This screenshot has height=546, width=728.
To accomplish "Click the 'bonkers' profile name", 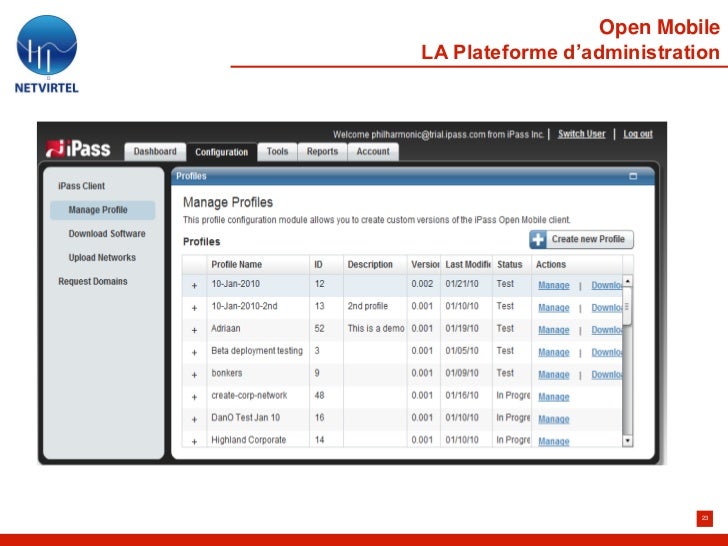I will [227, 373].
